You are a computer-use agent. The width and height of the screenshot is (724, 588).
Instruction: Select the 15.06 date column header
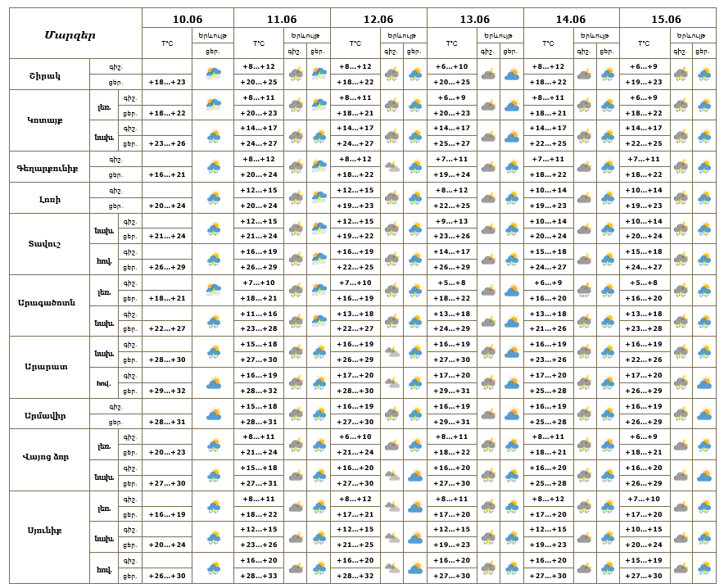(667, 19)
